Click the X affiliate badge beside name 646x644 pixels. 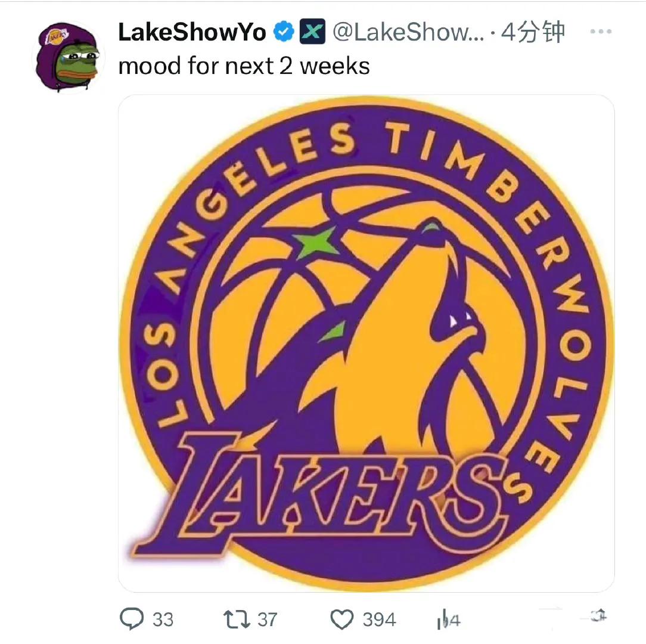click(312, 32)
